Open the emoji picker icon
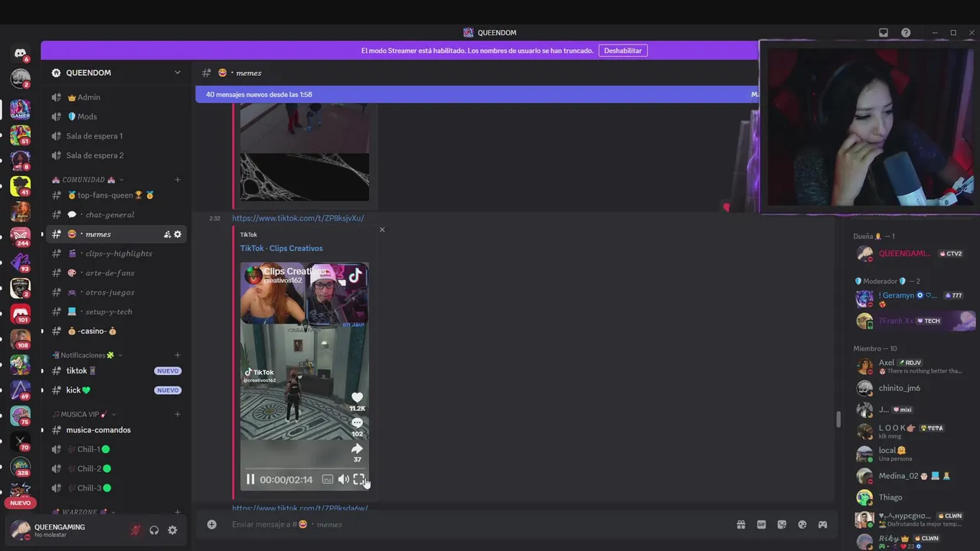980x551 pixels. point(802,524)
